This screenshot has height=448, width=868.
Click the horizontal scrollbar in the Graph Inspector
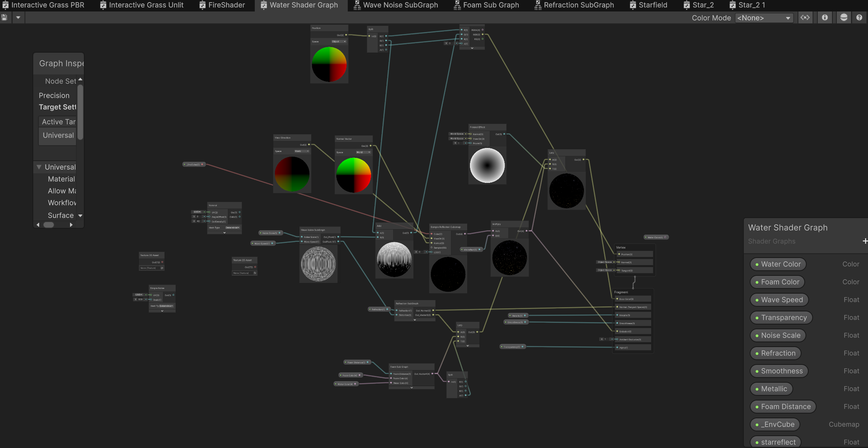pos(49,224)
